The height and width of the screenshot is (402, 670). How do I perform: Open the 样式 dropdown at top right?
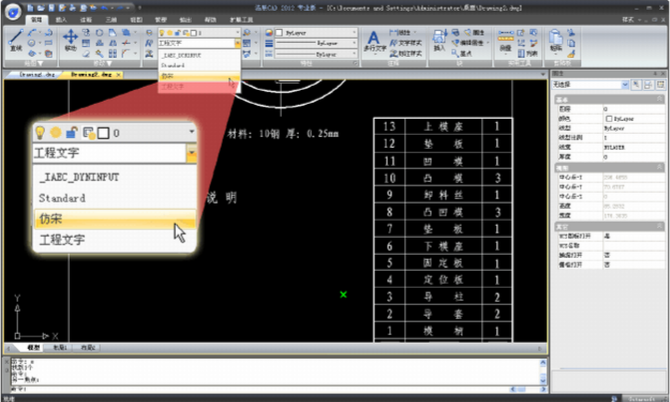tap(631, 20)
